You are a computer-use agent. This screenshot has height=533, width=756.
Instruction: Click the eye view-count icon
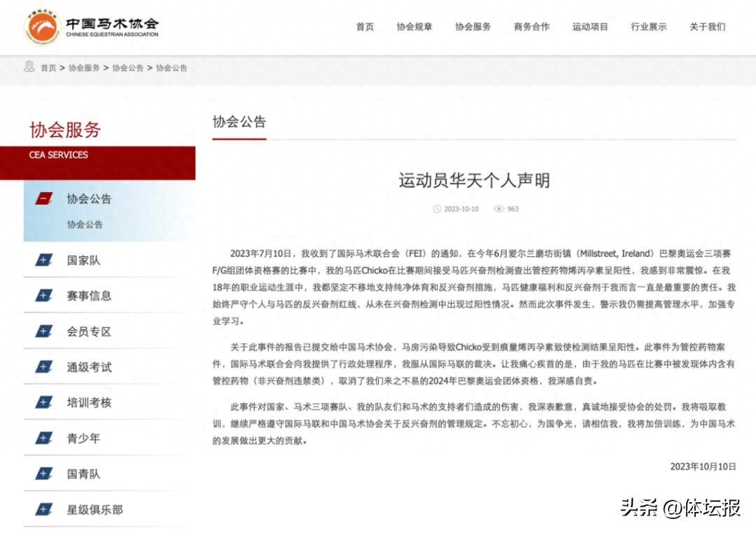tap(498, 209)
